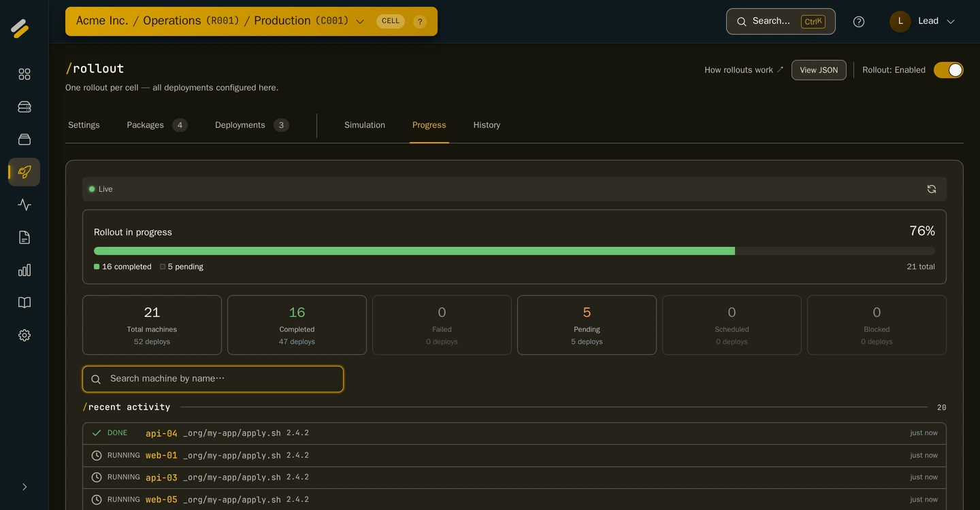Click the question mark badge next to CELL
This screenshot has width=980, height=510.
click(420, 22)
